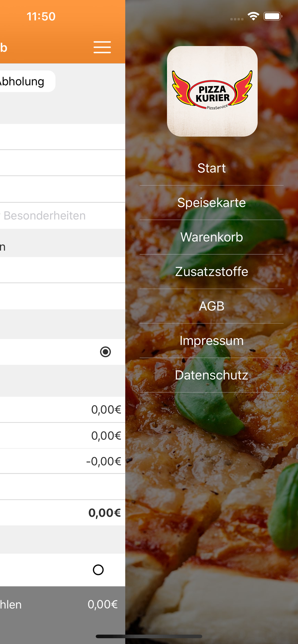Open the AGB page
This screenshot has height=644, width=298.
212,306
